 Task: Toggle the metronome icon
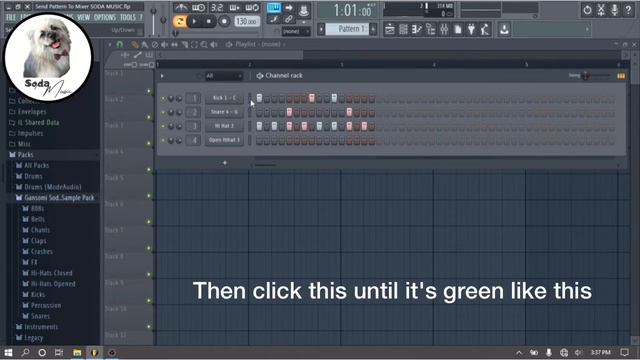tap(180, 7)
